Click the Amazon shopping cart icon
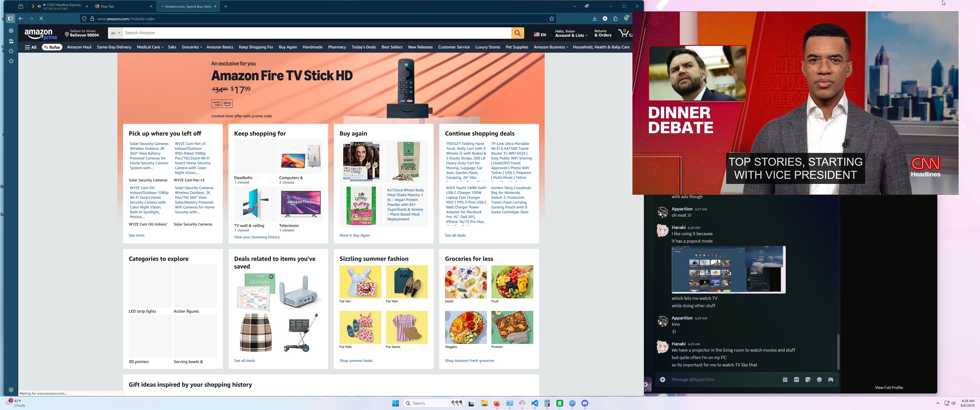Screen dimensions: 980x410 click(x=624, y=33)
